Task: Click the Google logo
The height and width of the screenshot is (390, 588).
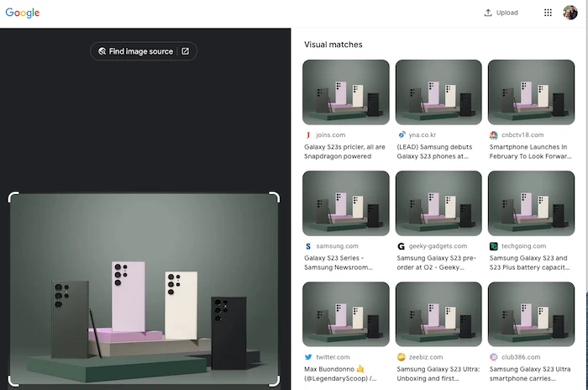Action: coord(23,13)
